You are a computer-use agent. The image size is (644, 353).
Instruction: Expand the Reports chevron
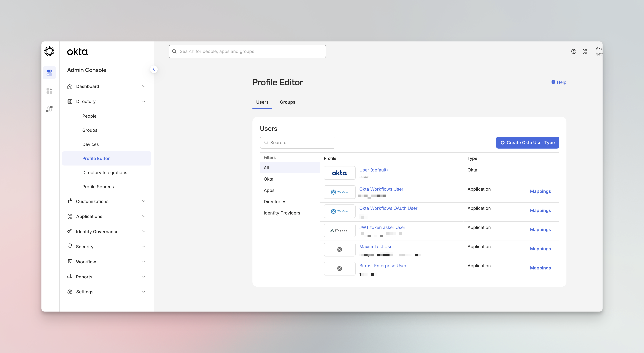tap(143, 277)
